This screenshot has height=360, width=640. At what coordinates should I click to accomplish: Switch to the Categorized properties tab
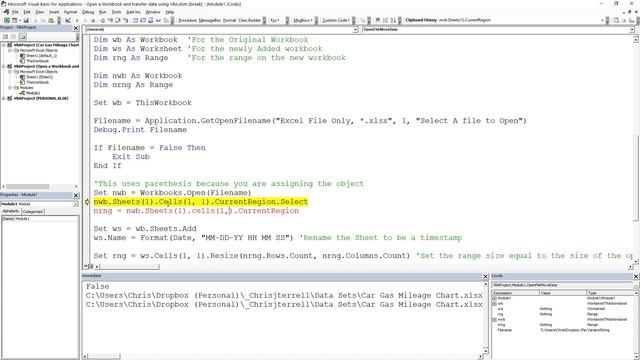(x=33, y=211)
